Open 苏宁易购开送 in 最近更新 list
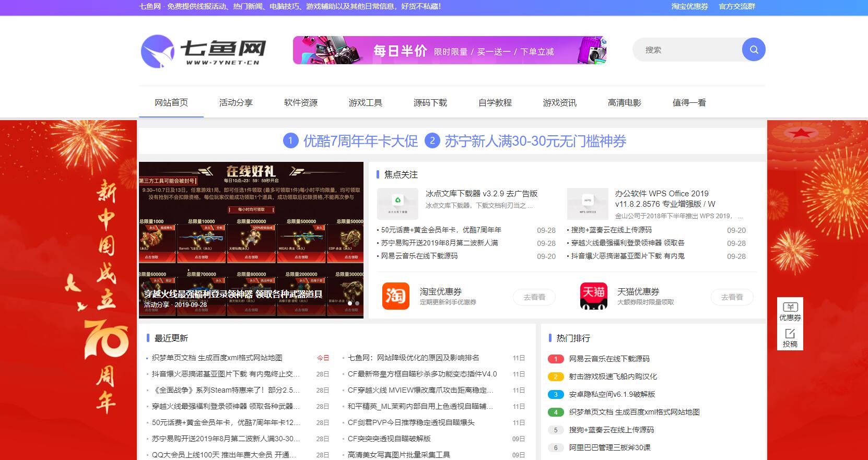The image size is (868, 460). [226, 439]
